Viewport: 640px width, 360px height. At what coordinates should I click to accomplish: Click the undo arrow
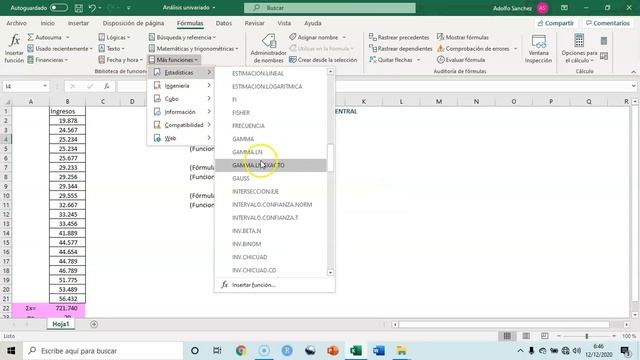pyautogui.click(x=92, y=8)
